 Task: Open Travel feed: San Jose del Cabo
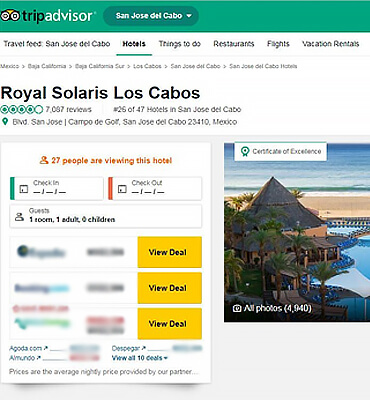click(x=57, y=44)
